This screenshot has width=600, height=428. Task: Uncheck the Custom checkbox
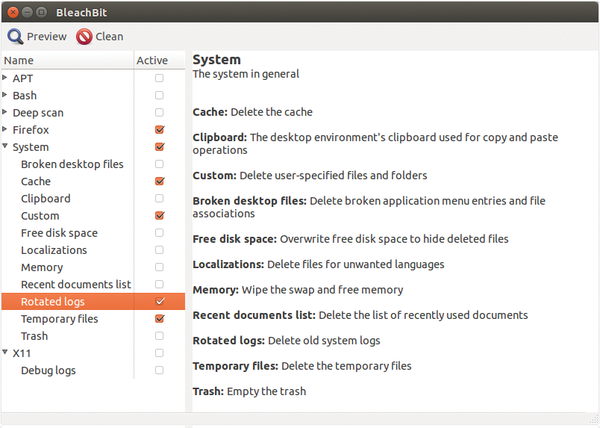point(159,216)
